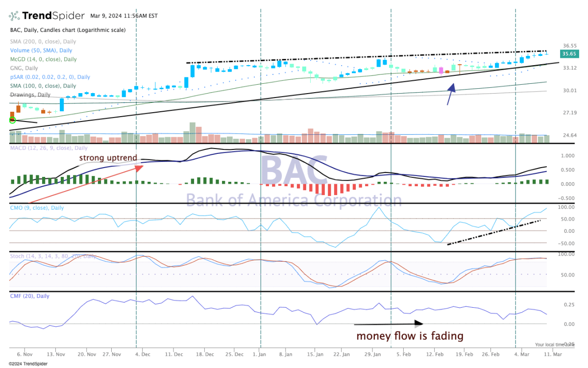Select black arrow above money flow text
The height and width of the screenshot is (368, 588).
387,323
